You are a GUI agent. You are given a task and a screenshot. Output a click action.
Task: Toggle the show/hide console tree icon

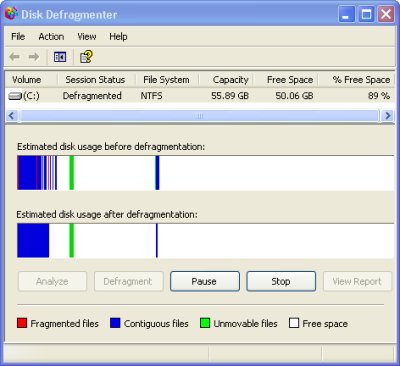[x=60, y=57]
